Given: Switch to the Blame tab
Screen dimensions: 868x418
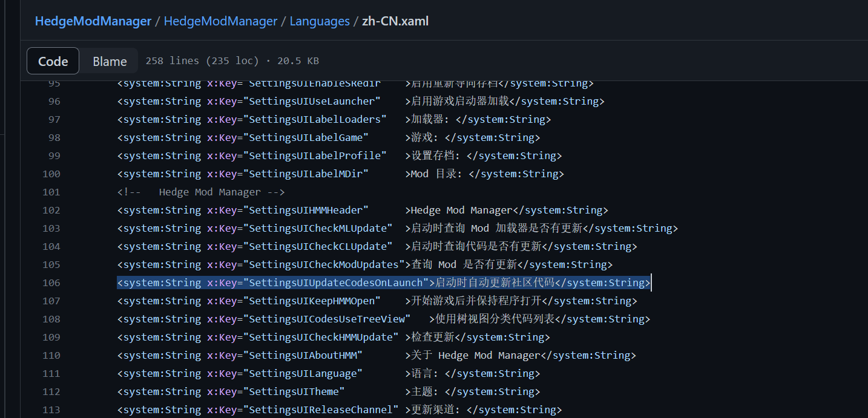Looking at the screenshot, I should click(x=109, y=60).
